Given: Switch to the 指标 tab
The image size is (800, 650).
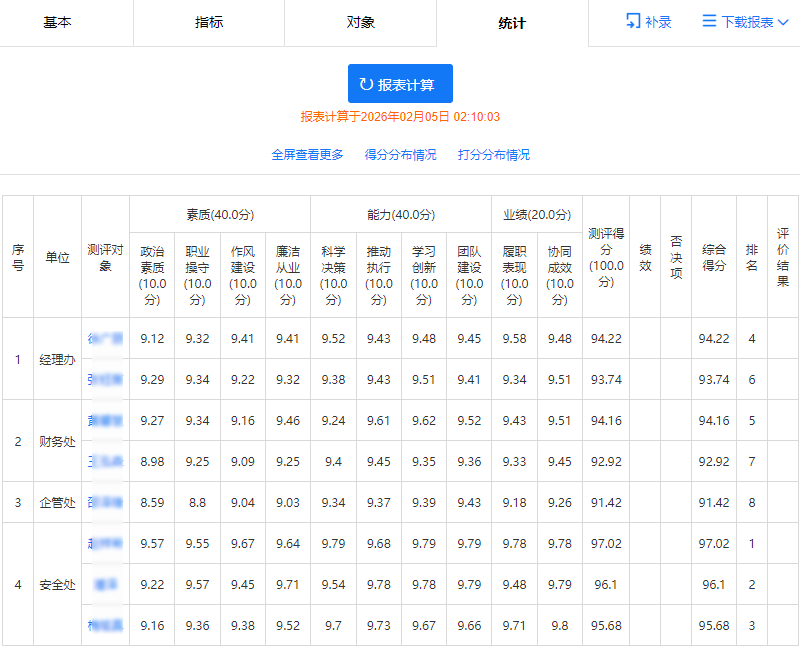Looking at the screenshot, I should point(209,22).
